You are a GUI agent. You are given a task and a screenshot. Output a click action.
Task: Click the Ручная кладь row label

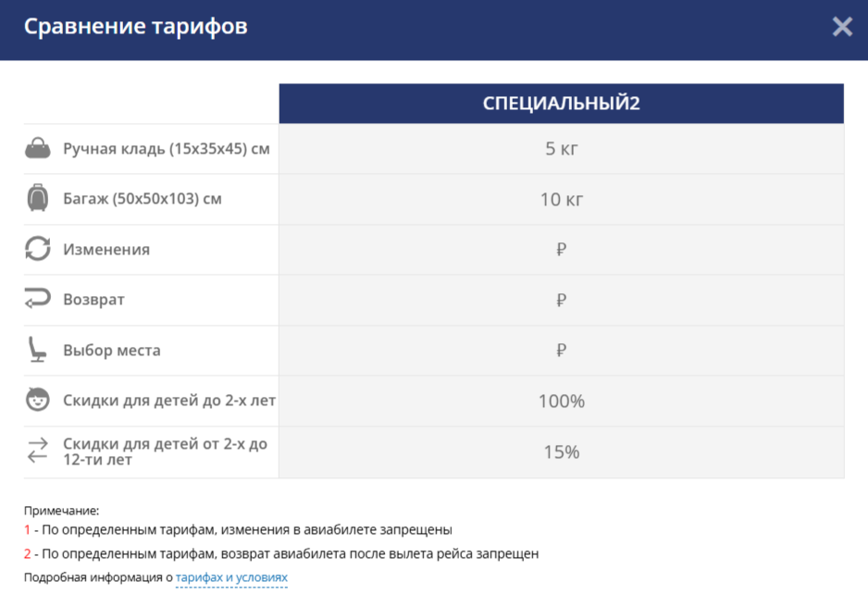point(167,148)
